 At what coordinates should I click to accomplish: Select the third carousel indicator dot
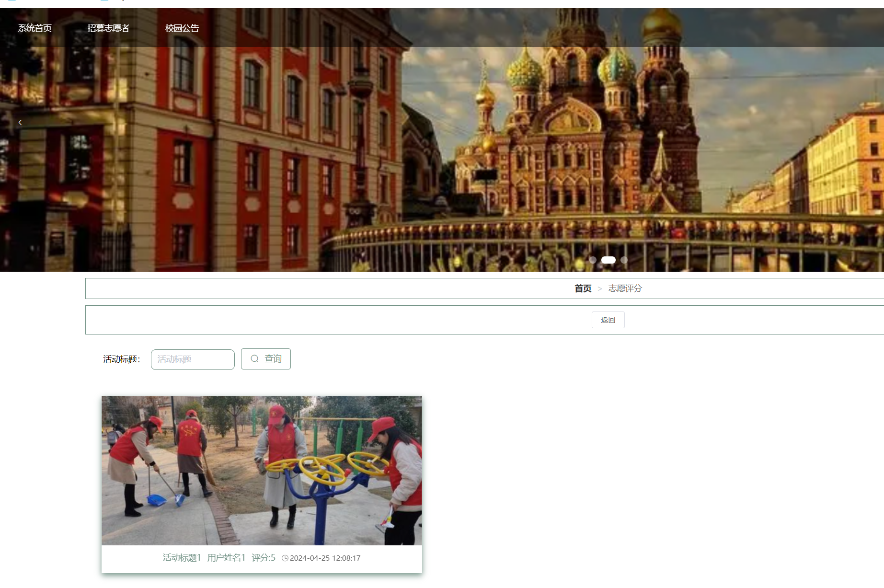[x=624, y=260]
